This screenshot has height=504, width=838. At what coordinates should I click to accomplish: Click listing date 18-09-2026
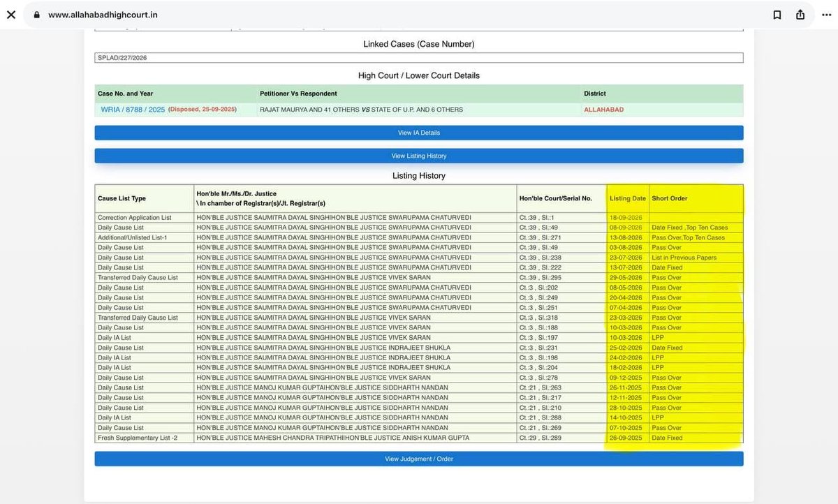tap(626, 218)
